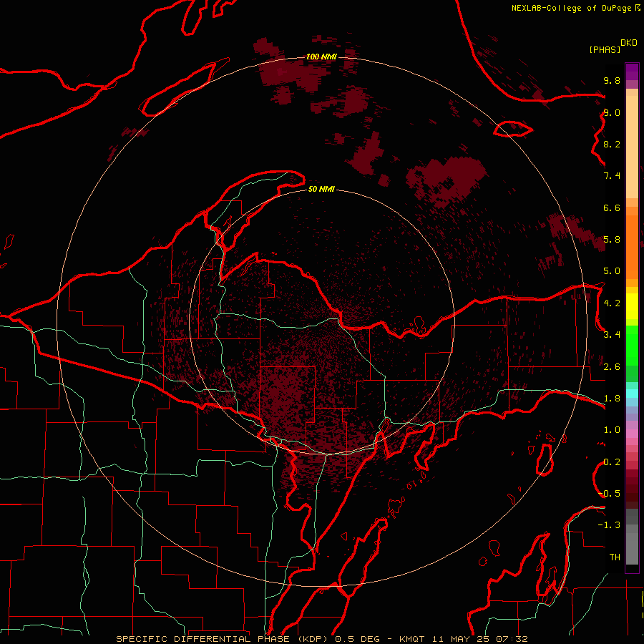644x644 pixels.
Task: Select the 4.2 scale value
Action: coord(612,303)
